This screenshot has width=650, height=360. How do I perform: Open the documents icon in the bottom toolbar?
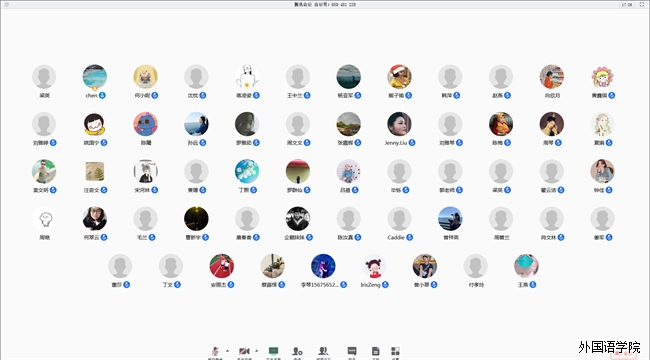[x=375, y=351]
